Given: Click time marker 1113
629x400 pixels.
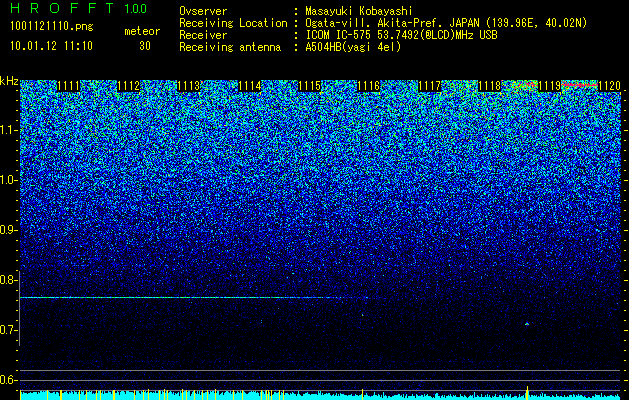Looking at the screenshot, I should [189, 86].
